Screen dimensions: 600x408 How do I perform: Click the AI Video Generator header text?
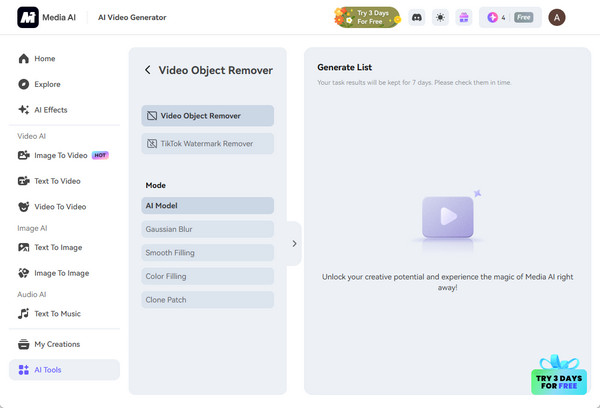coord(132,17)
